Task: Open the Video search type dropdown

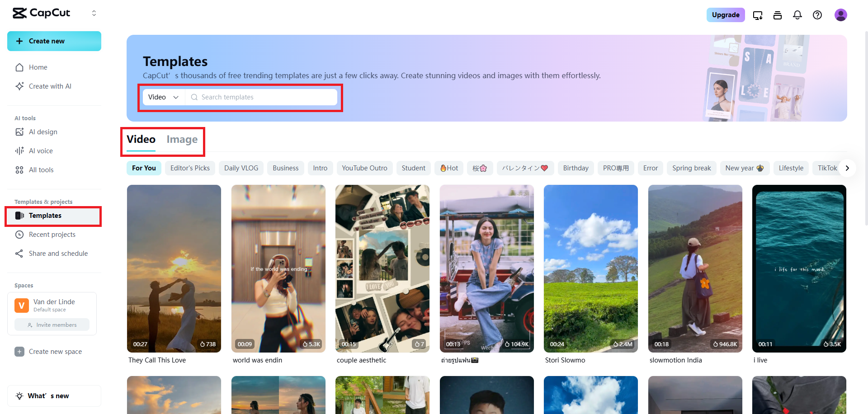Action: tap(163, 97)
